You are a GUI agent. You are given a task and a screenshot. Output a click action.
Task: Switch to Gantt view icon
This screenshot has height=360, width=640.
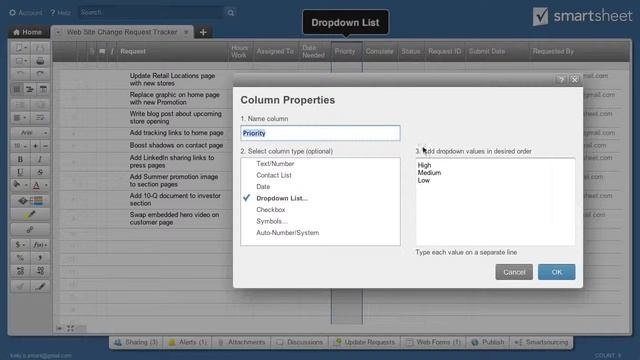(x=30, y=89)
